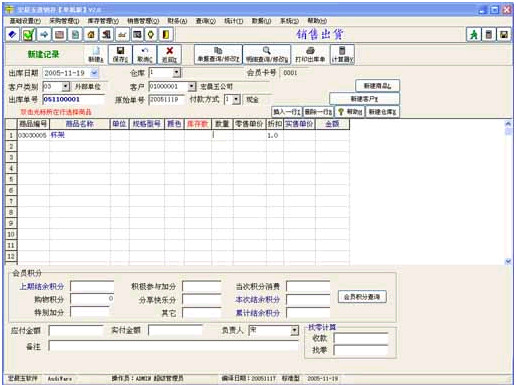Viewport: 516px width, 385px height.
Task: Select row header number 5 in grid
Action: click(11, 179)
